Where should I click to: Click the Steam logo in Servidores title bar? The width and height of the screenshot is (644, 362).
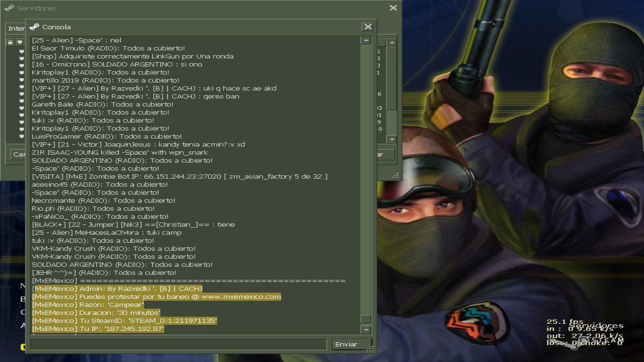(x=9, y=8)
